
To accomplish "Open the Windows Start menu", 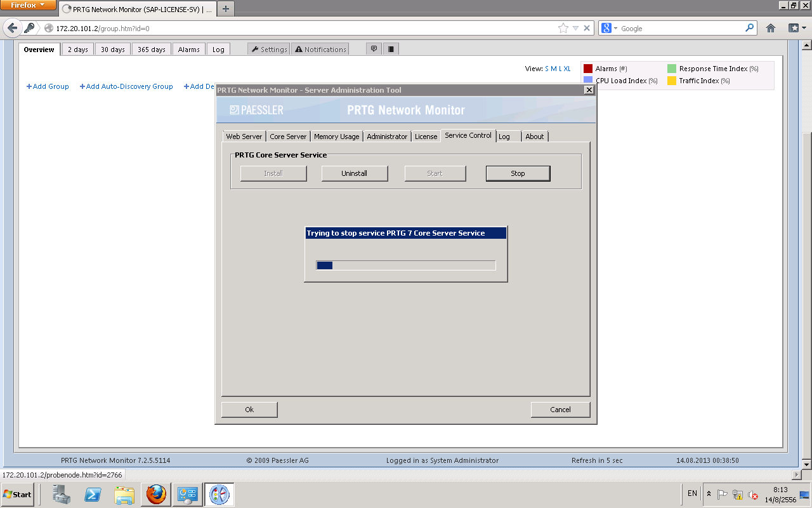I will (18, 494).
